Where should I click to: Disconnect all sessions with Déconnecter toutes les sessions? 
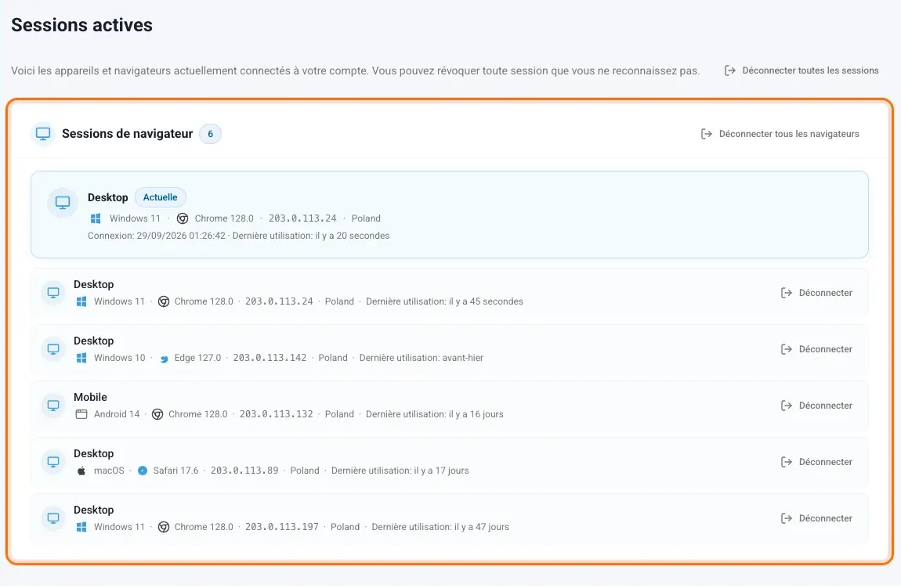801,70
